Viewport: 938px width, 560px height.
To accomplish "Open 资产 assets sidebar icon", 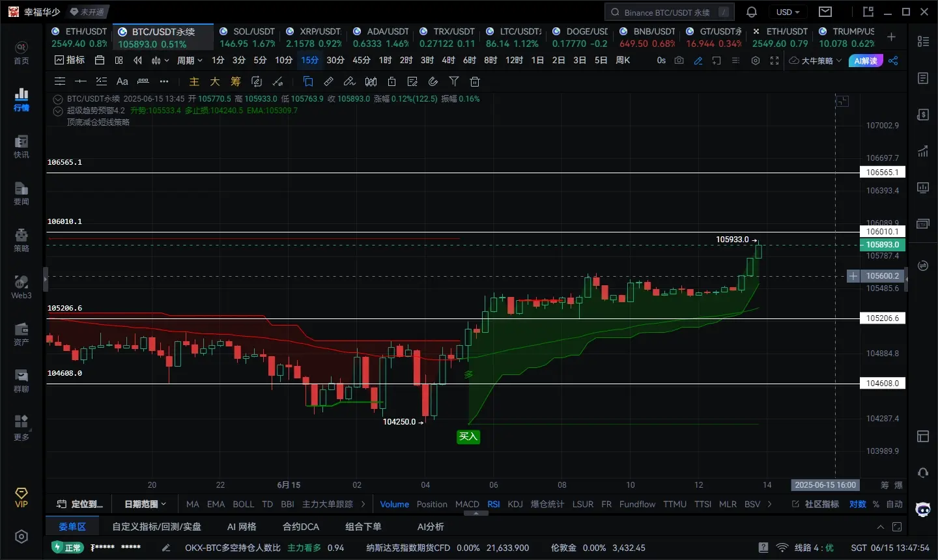I will pos(21,334).
